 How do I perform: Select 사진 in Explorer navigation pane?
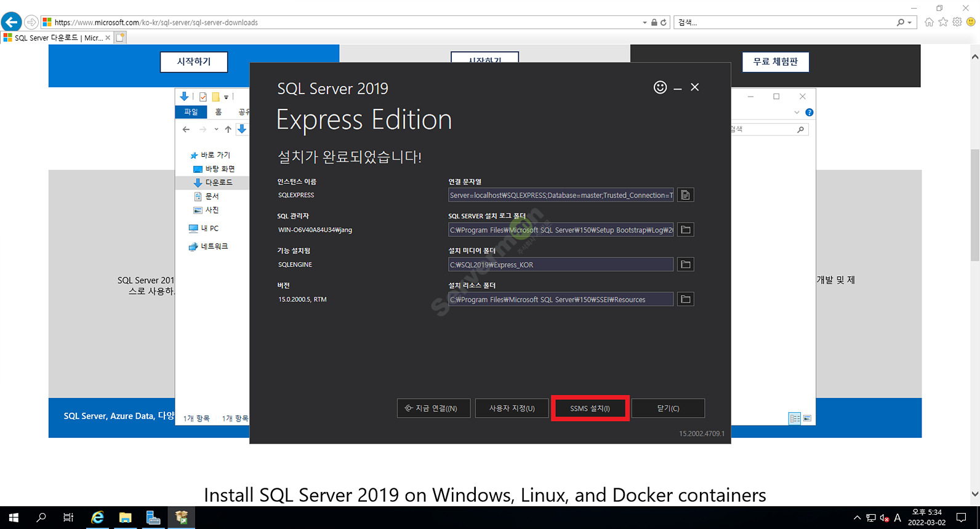pyautogui.click(x=207, y=210)
